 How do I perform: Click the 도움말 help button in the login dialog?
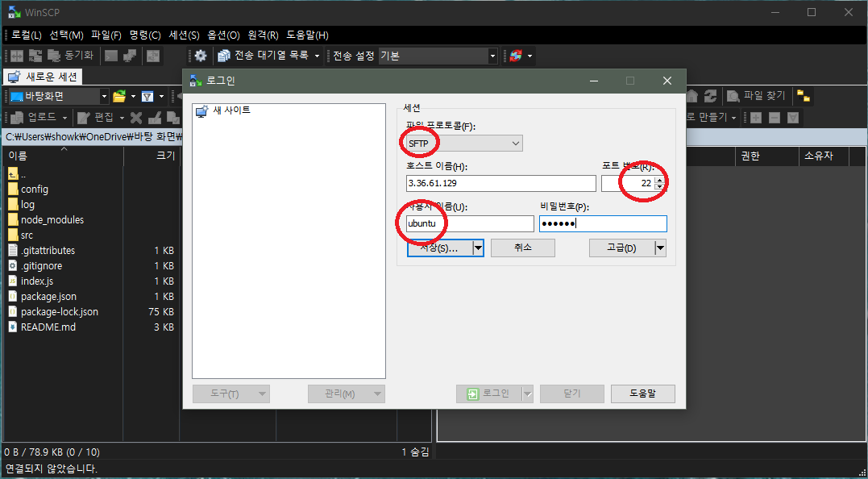[x=642, y=394]
